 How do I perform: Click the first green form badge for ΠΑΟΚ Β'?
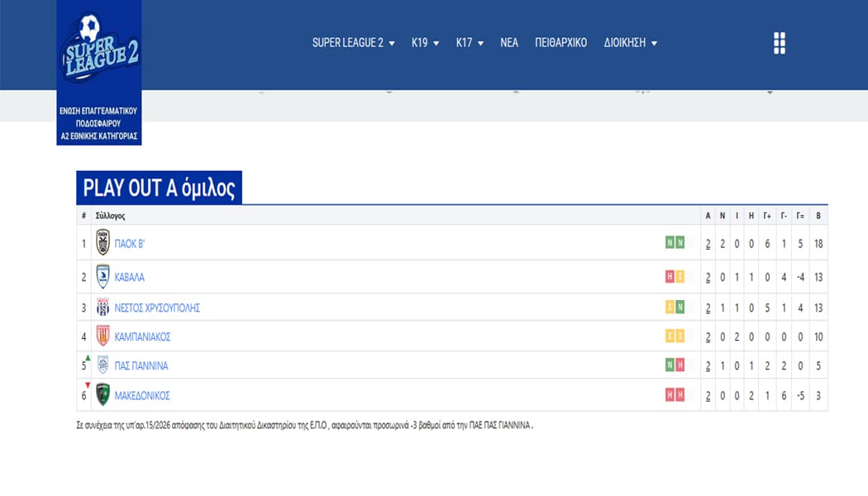pos(670,243)
